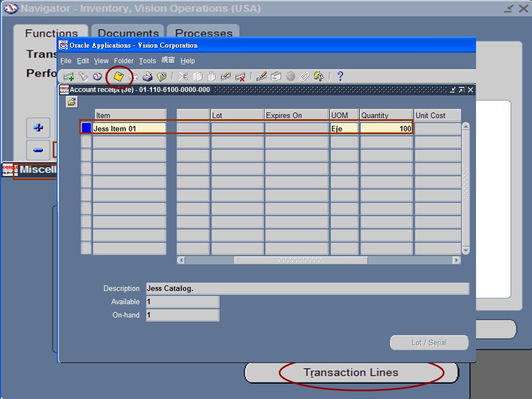Click the Lot / Serial button
Screen dimensions: 532x399
click(x=429, y=342)
